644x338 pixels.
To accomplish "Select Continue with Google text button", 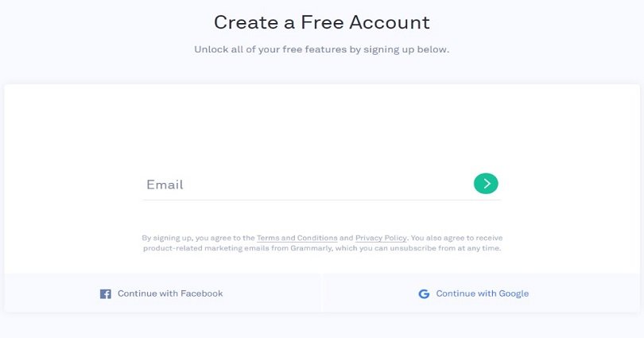I will click(474, 293).
